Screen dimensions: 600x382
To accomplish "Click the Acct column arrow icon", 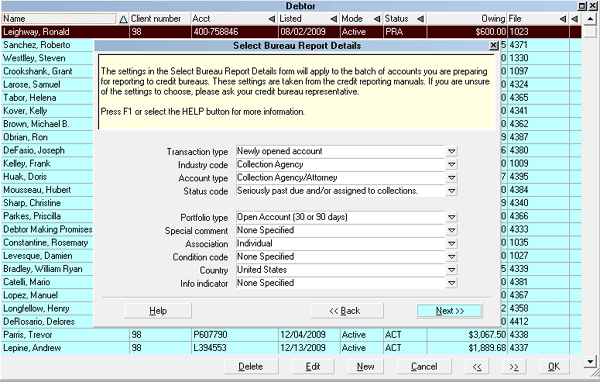I will 272,19.
